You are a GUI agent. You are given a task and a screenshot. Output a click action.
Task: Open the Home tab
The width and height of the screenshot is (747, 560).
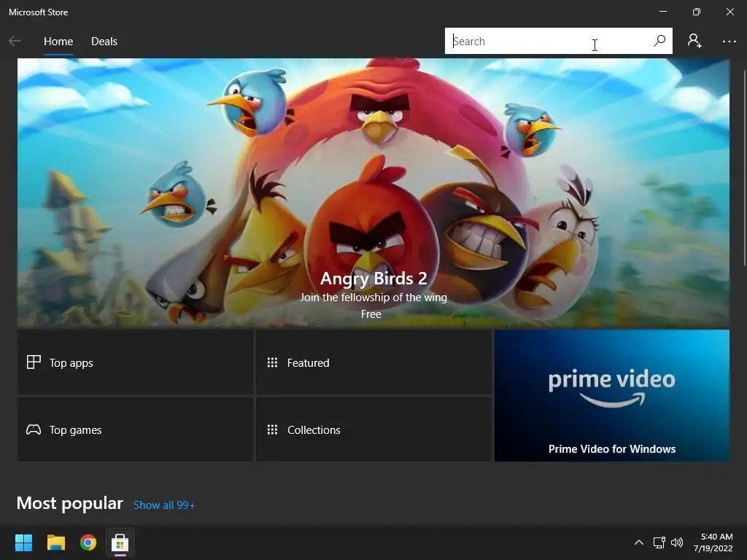tap(58, 42)
